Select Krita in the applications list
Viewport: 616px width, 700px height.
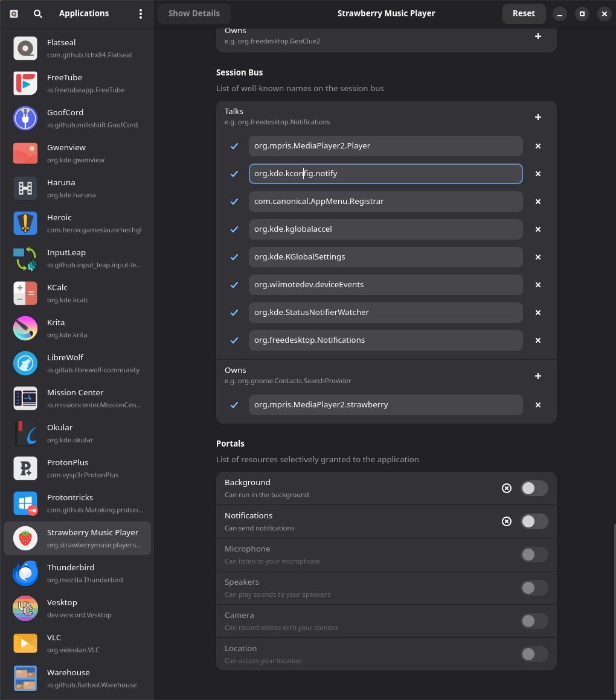pos(77,328)
